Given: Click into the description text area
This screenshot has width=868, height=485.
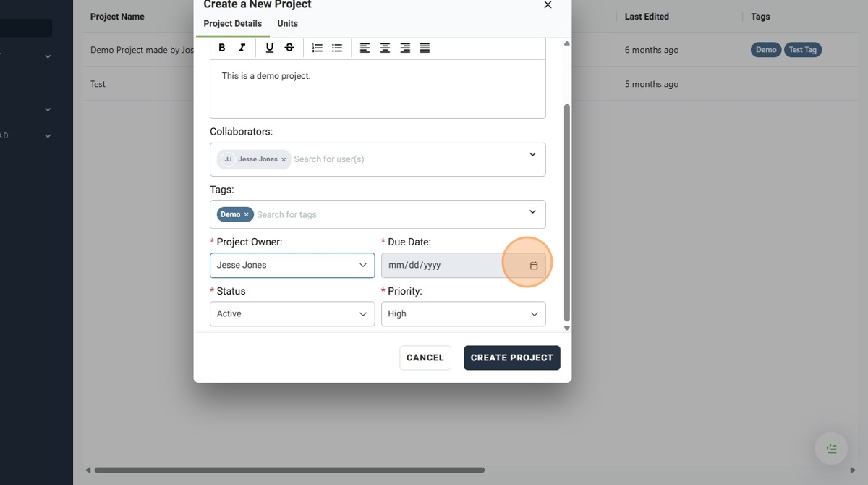Looking at the screenshot, I should [x=378, y=89].
